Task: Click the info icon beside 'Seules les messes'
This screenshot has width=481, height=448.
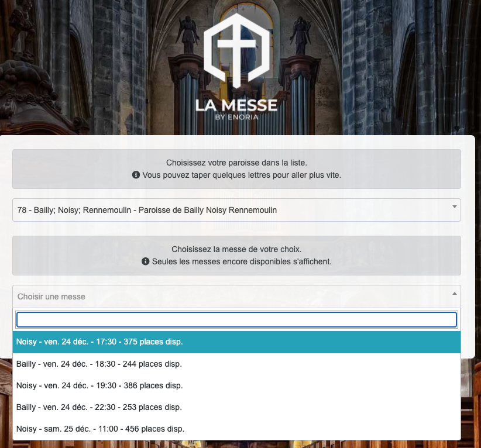Action: pyautogui.click(x=145, y=261)
